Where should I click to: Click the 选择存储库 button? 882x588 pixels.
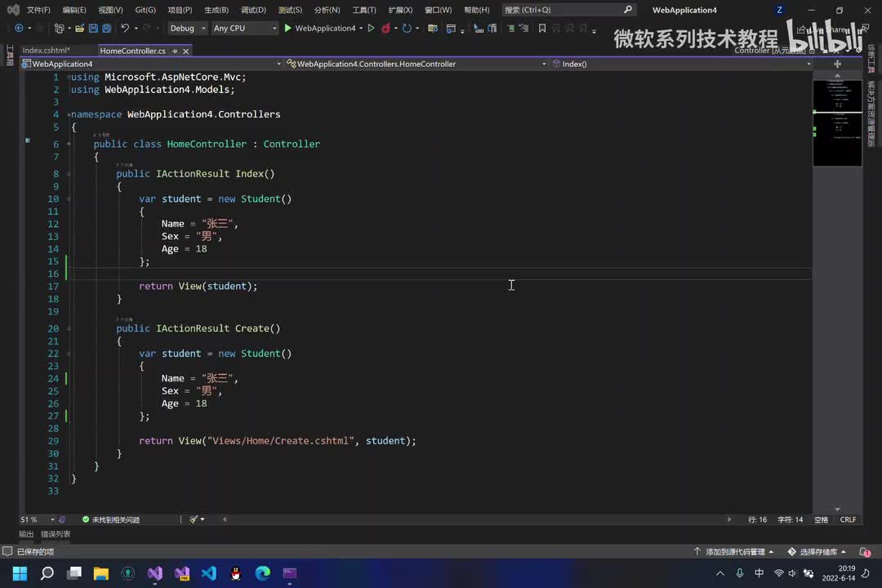click(x=817, y=552)
